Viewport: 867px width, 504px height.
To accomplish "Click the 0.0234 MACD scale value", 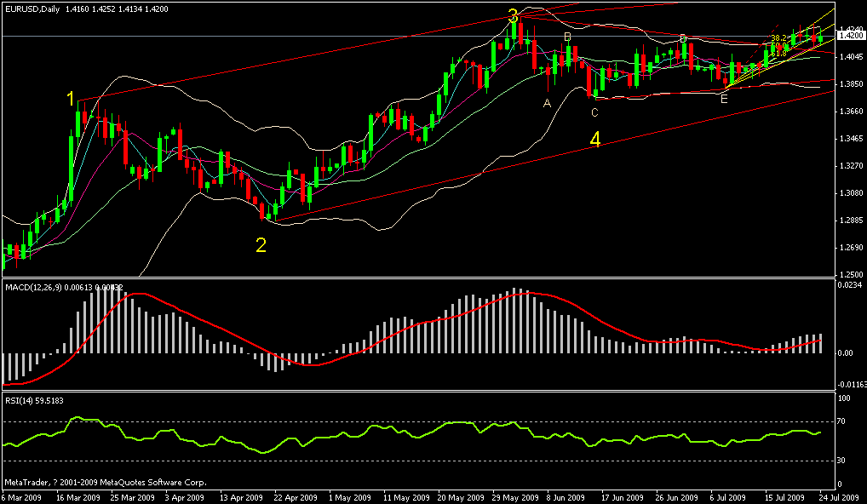I will 851,284.
